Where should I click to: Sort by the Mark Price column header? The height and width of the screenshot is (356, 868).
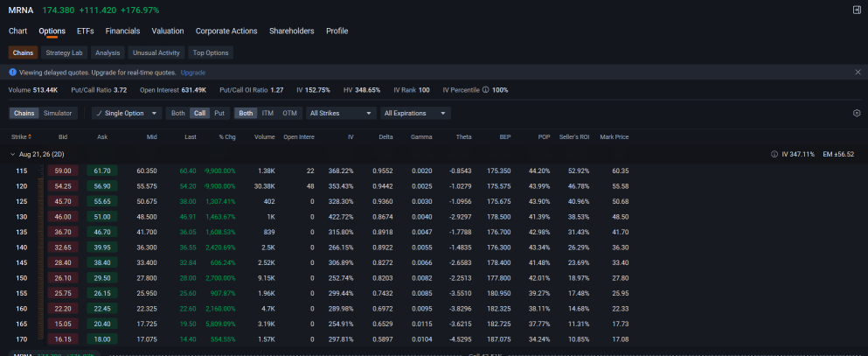(x=615, y=136)
